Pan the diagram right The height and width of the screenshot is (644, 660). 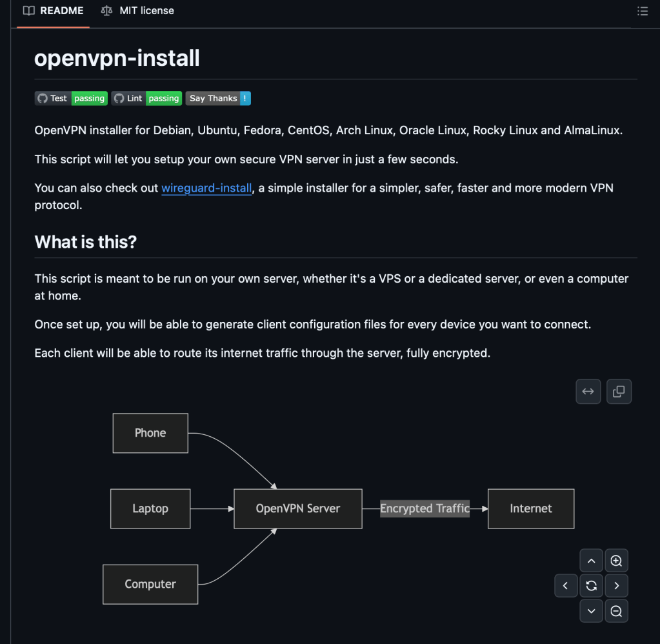click(616, 586)
